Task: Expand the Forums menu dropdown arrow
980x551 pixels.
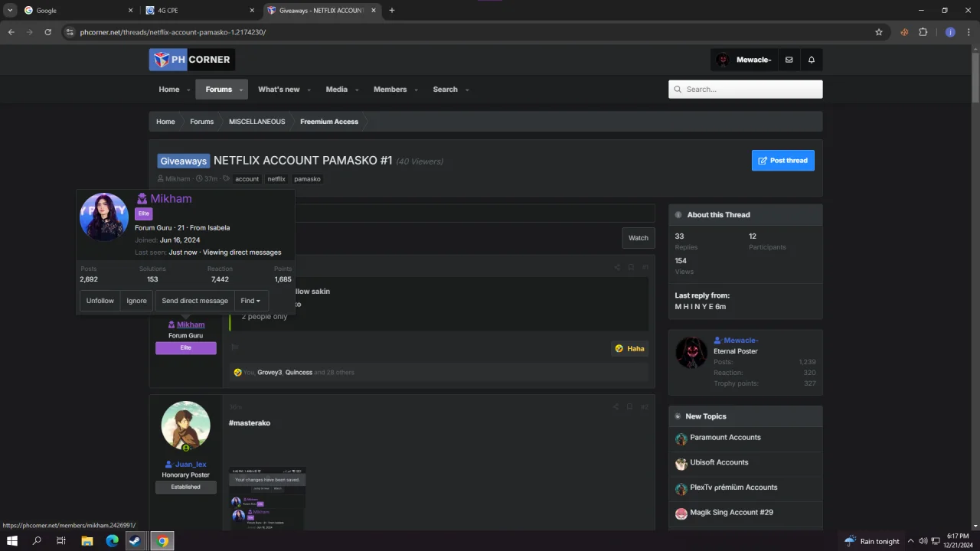Action: click(x=241, y=90)
